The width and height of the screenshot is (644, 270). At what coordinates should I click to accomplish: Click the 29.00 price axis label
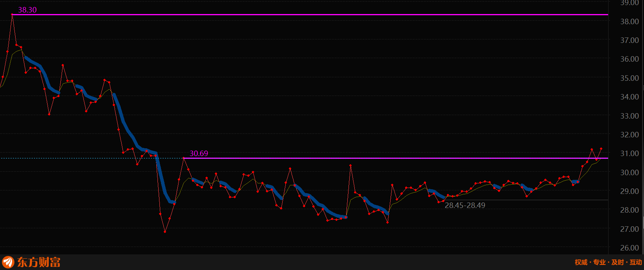[630, 191]
